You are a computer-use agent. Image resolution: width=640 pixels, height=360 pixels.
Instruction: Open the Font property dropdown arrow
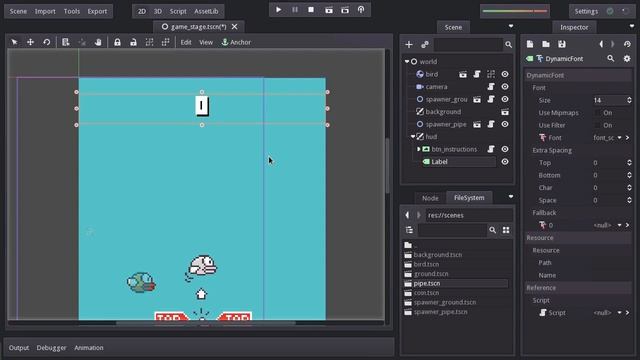(620, 138)
